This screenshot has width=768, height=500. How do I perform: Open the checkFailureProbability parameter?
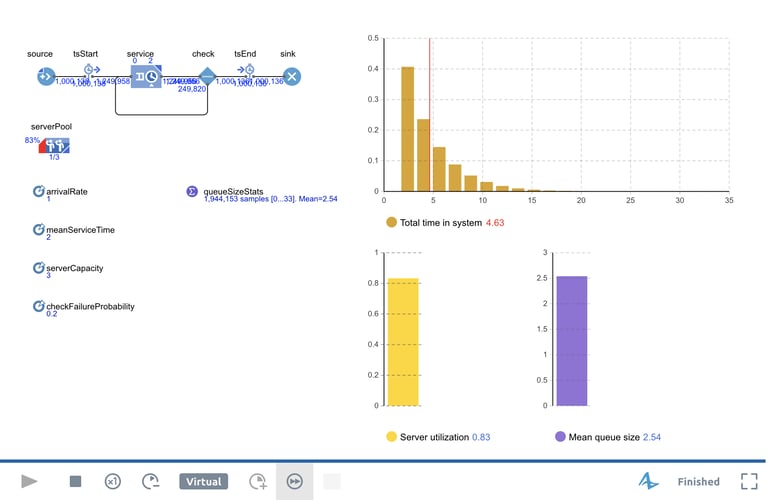click(x=39, y=306)
